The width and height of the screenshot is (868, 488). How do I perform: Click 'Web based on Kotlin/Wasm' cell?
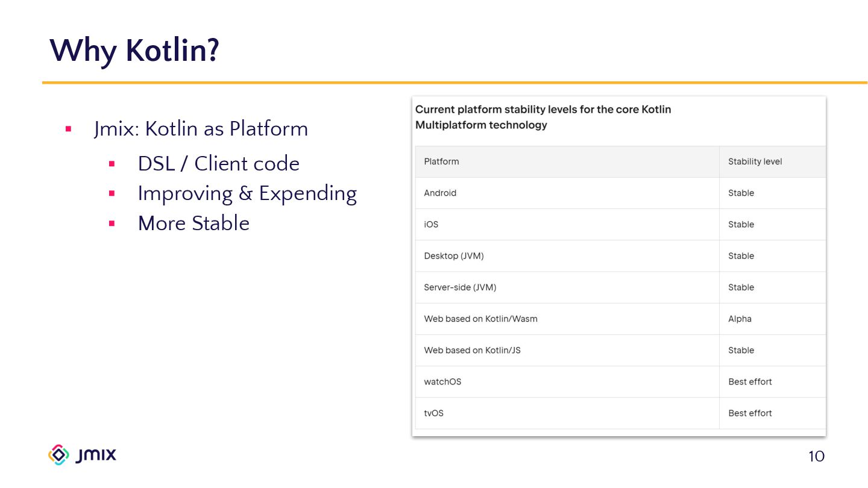pyautogui.click(x=480, y=319)
